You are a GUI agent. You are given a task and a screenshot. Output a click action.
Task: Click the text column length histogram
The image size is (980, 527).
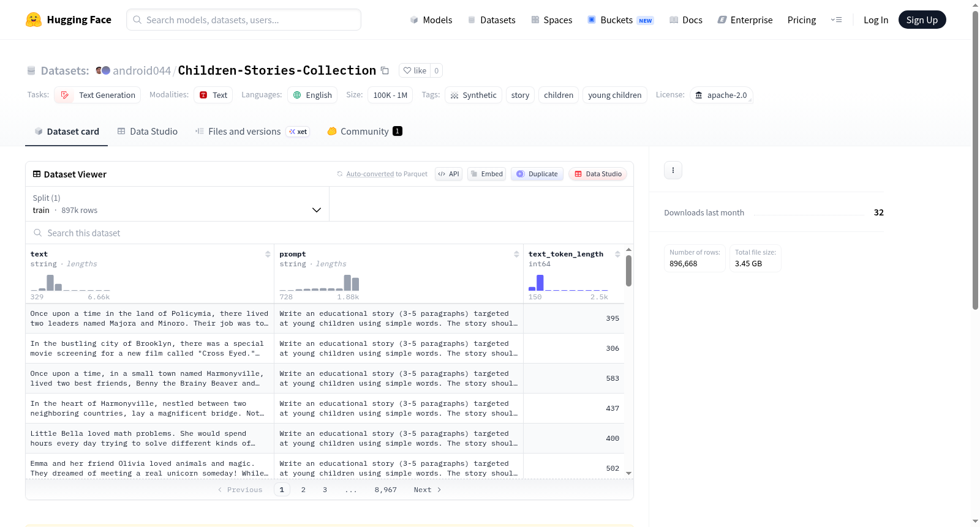tap(70, 283)
